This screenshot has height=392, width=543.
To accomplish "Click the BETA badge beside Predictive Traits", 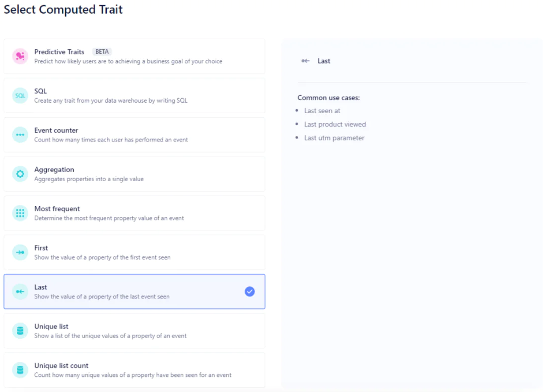I will click(102, 52).
